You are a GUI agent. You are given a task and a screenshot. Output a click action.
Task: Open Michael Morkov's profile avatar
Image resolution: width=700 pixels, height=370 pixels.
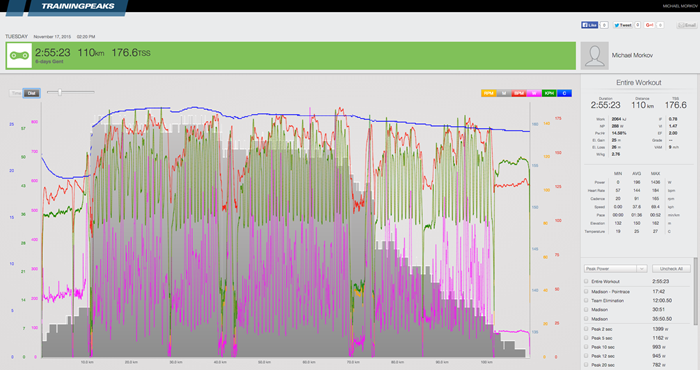pos(595,56)
